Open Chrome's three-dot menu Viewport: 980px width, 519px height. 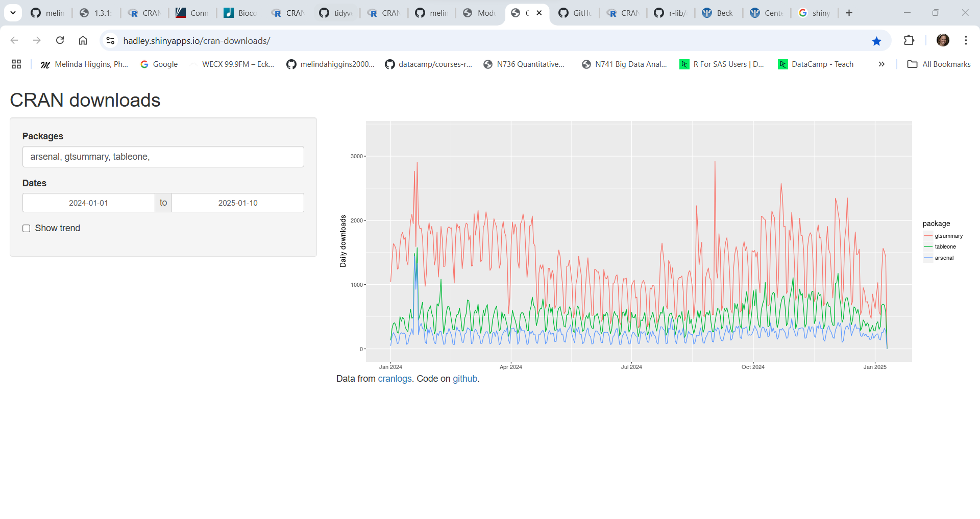[966, 40]
